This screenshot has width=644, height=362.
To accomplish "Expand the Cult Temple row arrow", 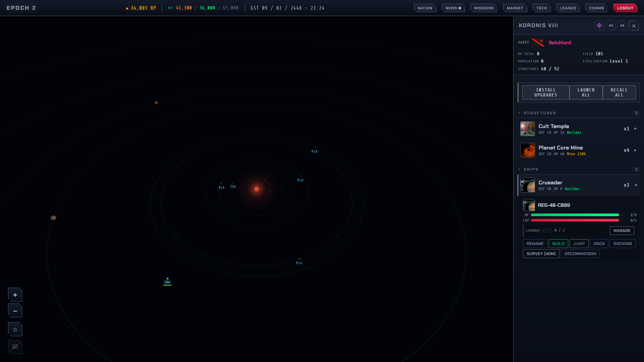I will [x=635, y=129].
